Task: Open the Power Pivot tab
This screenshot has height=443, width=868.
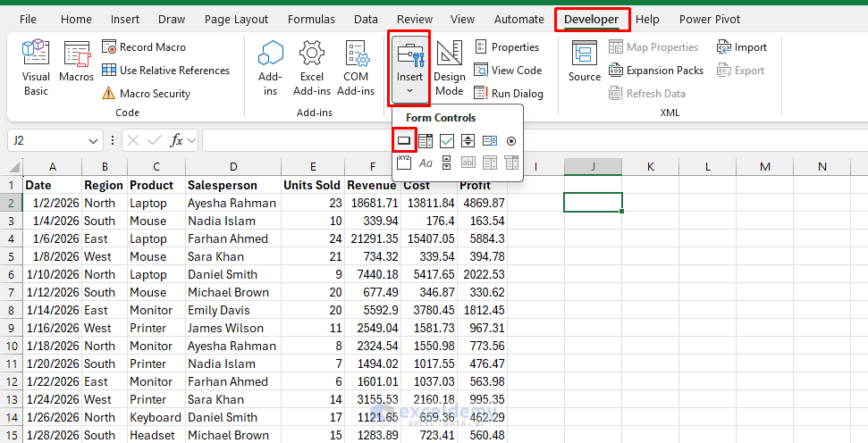Action: click(x=710, y=20)
